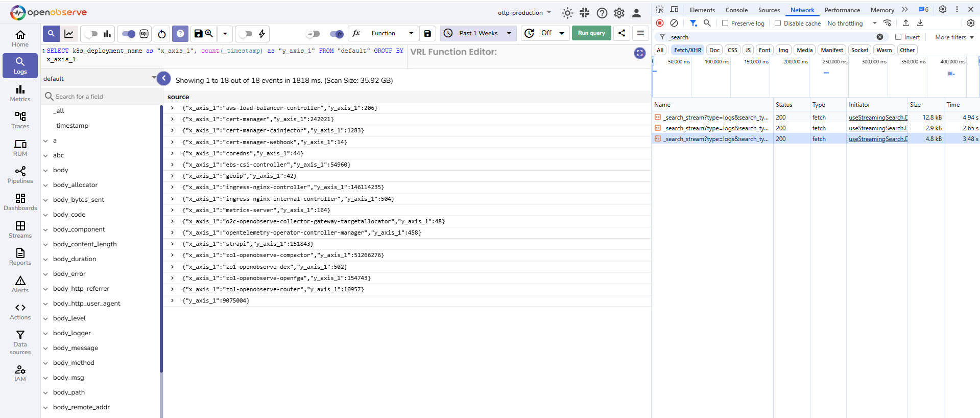
Task: Clear the DevTools network log
Action: click(674, 23)
